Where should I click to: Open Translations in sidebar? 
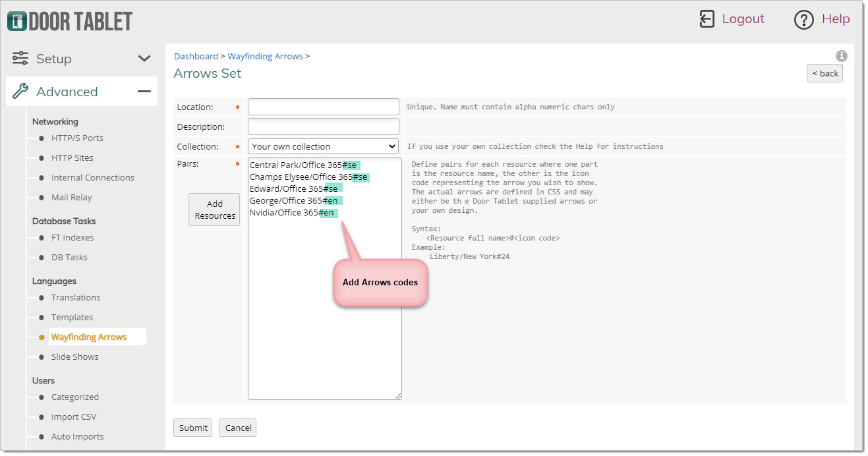pyautogui.click(x=76, y=297)
